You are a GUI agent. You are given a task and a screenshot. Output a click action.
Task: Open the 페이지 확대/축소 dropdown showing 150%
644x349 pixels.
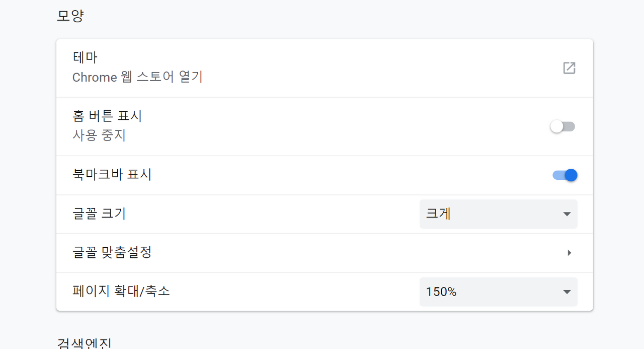(x=499, y=292)
